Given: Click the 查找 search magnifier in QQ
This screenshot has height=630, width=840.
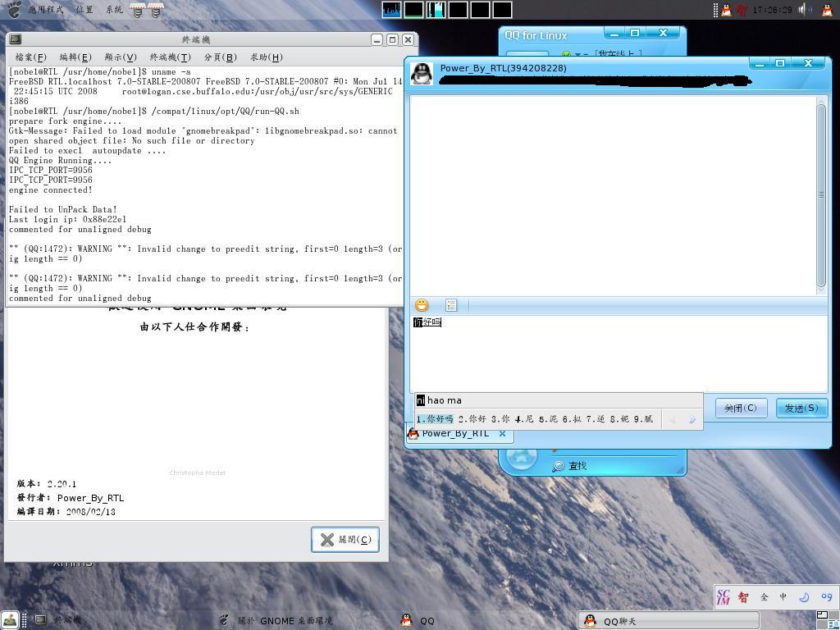Looking at the screenshot, I should pos(558,466).
